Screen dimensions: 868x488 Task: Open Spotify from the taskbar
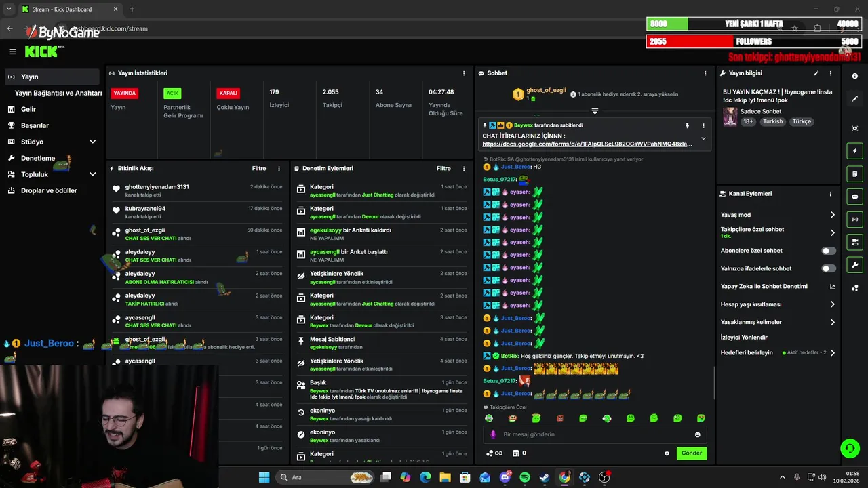[x=524, y=477]
